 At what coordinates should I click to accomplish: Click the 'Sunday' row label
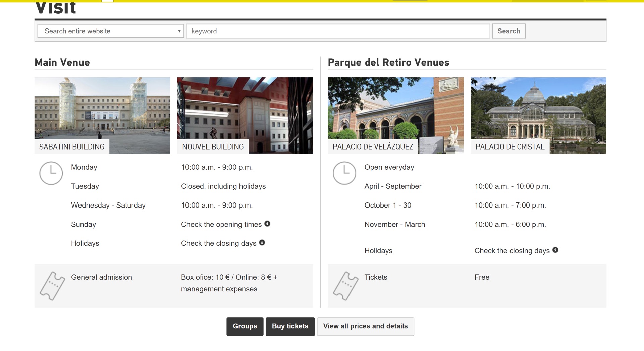(84, 225)
